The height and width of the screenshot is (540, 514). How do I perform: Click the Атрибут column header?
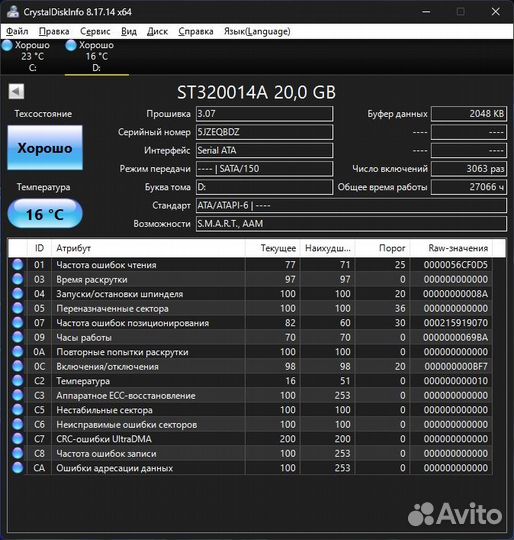(x=148, y=248)
